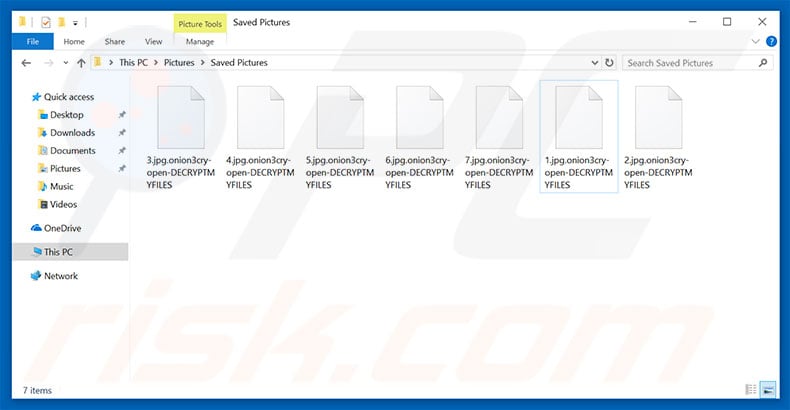
Task: Click This PC in address breadcrumb
Action: [134, 62]
